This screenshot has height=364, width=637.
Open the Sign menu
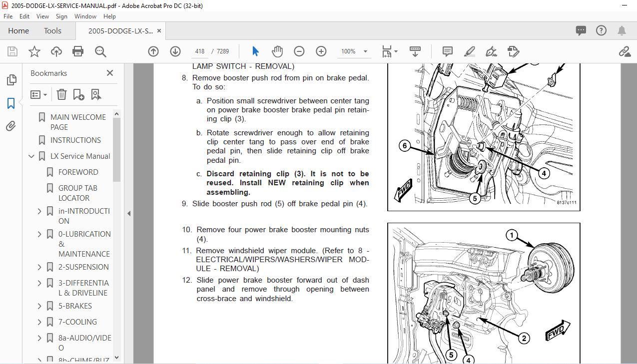61,16
